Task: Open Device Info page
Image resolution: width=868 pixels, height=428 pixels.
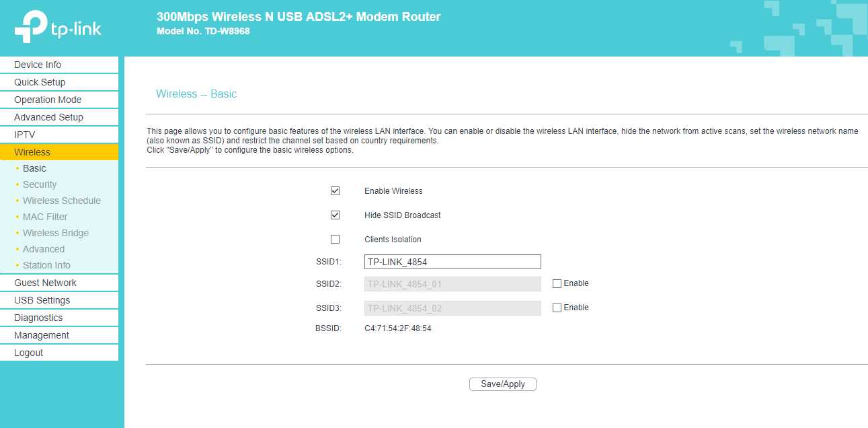Action: [x=59, y=65]
